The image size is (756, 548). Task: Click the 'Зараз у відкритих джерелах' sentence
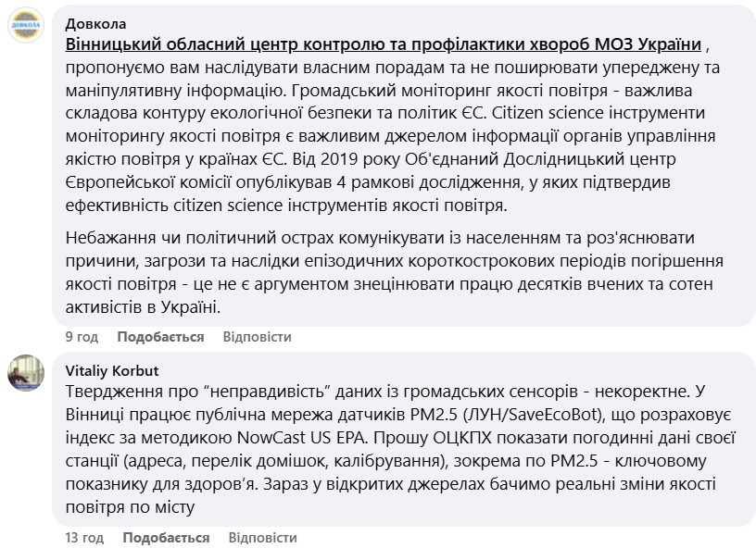[510, 482]
